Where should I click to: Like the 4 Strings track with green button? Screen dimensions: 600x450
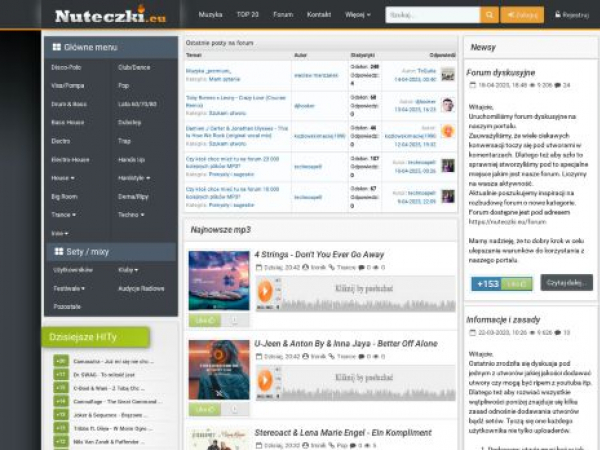[x=205, y=320]
